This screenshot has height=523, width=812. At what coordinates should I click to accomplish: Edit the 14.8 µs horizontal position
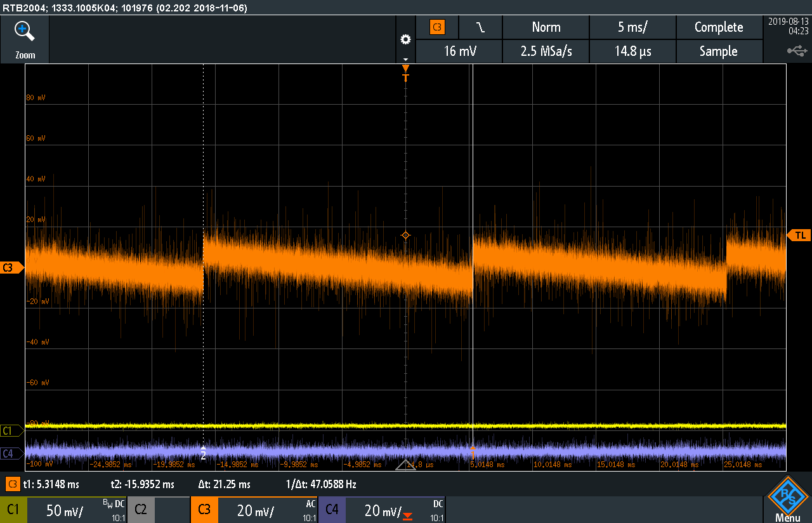click(632, 51)
